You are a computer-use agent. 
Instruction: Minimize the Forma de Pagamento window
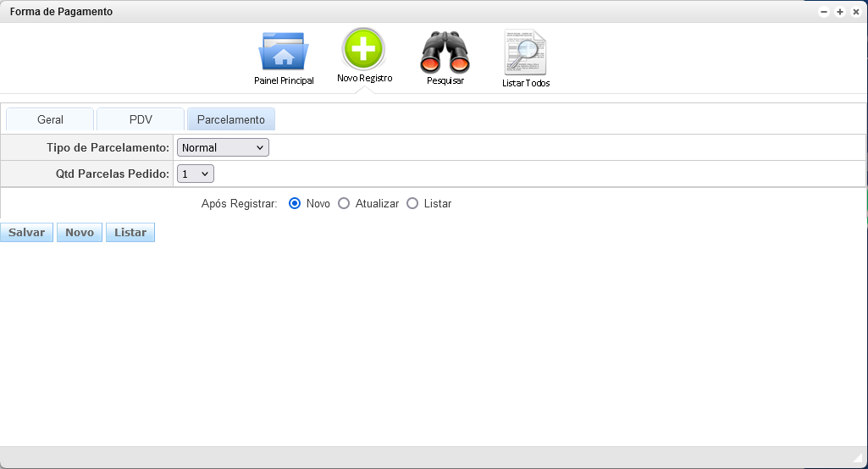tap(823, 12)
